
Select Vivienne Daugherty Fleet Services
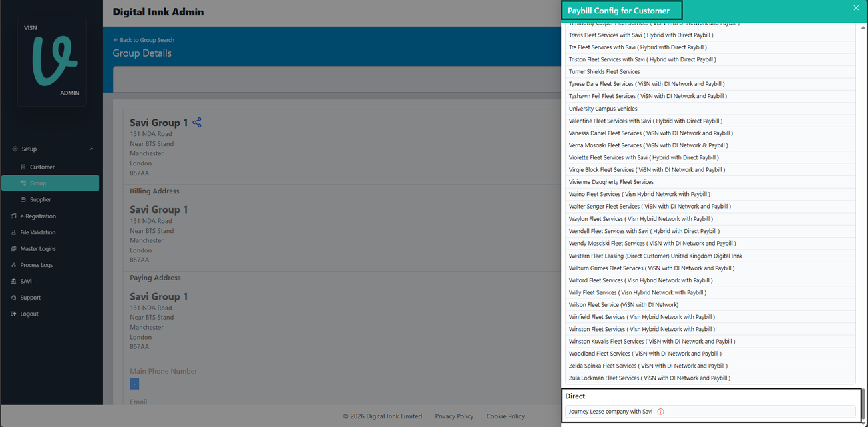point(710,182)
